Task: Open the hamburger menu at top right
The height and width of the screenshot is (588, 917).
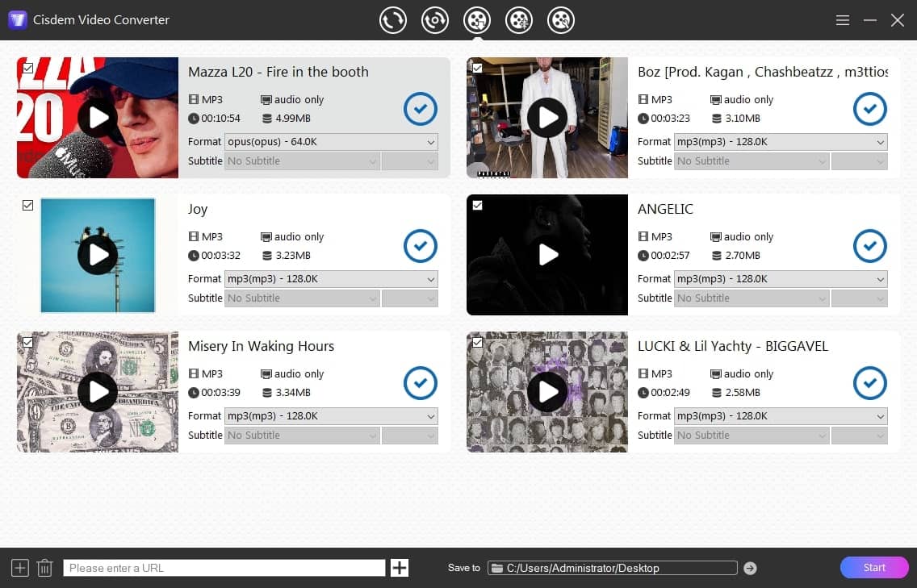Action: pos(842,20)
